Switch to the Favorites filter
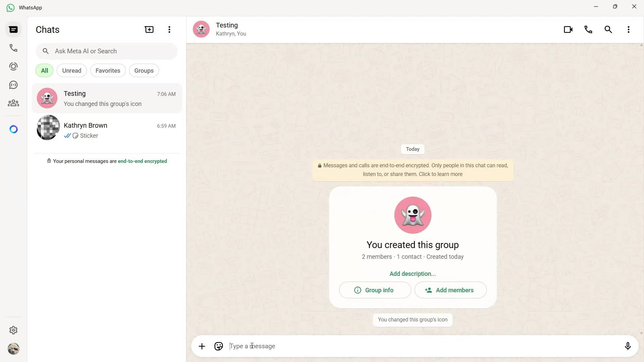The image size is (644, 362). (x=108, y=70)
